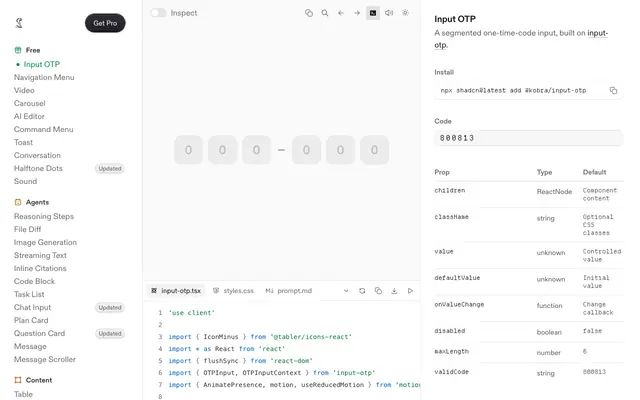Click the play icon in code toolbar

tap(410, 291)
